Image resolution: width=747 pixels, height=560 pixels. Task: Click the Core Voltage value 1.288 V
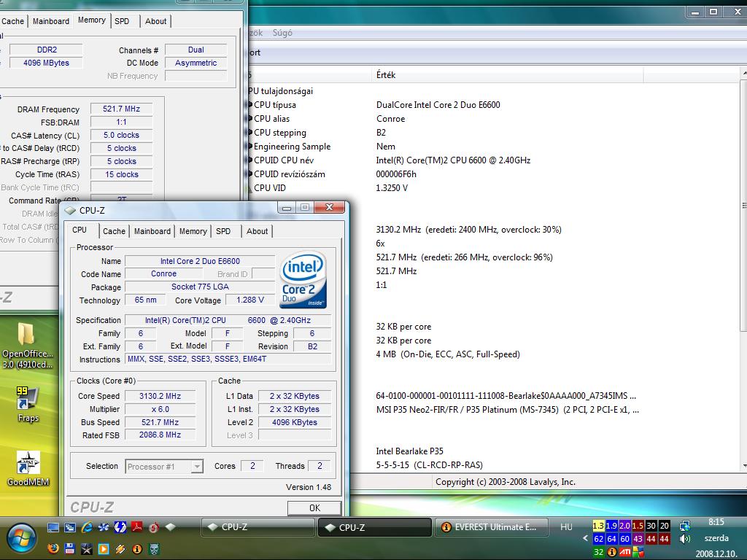250,300
